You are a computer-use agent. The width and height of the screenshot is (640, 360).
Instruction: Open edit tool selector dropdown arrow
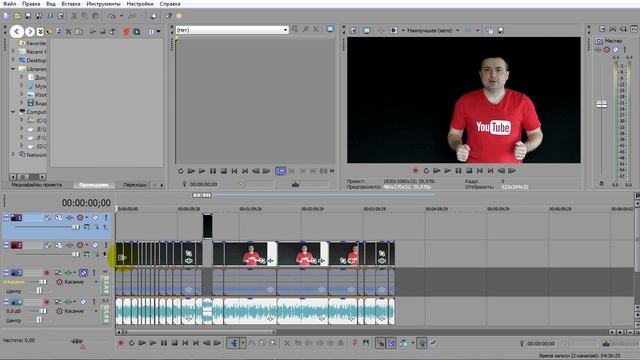pyautogui.click(x=243, y=343)
